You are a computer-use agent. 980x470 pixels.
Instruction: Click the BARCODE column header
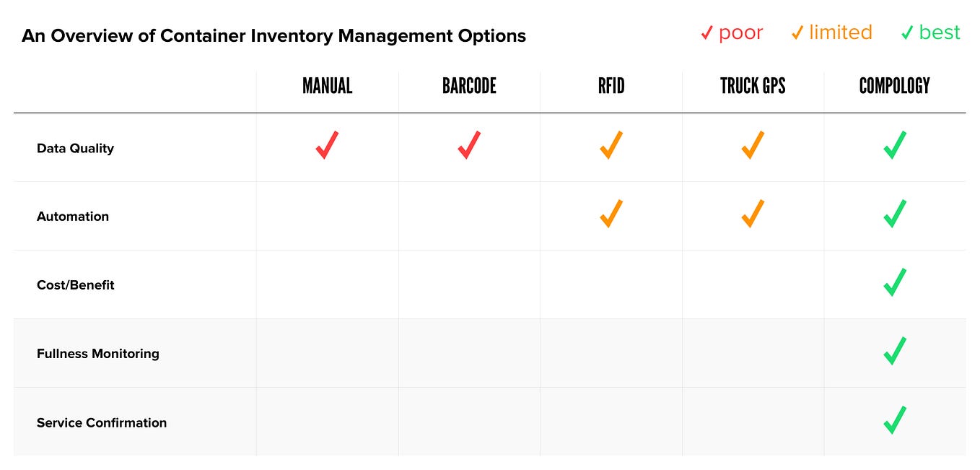pyautogui.click(x=469, y=86)
